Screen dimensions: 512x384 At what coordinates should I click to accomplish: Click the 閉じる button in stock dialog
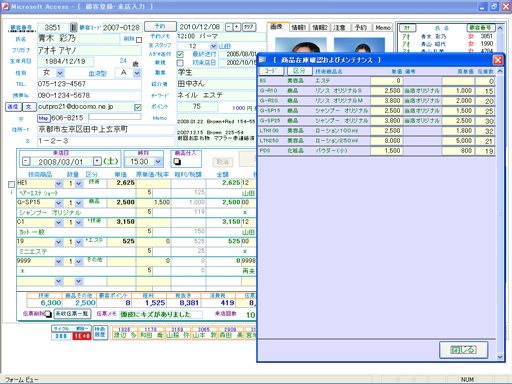(463, 350)
